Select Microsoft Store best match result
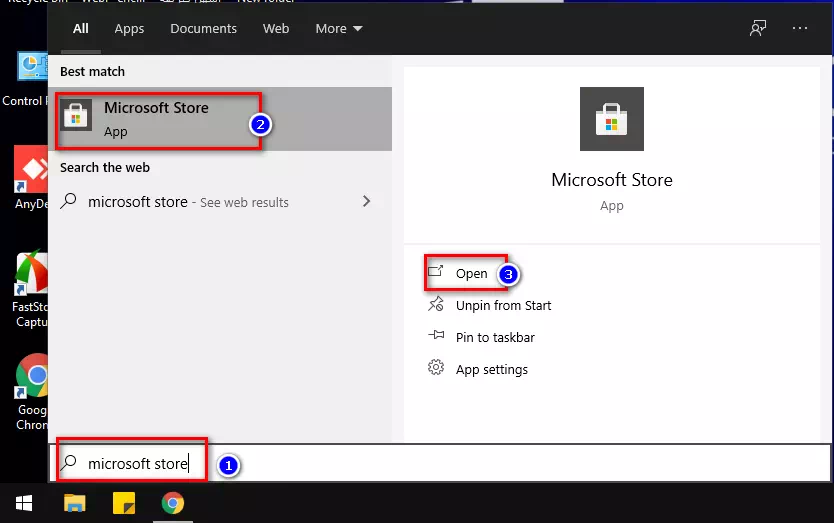 pos(220,119)
